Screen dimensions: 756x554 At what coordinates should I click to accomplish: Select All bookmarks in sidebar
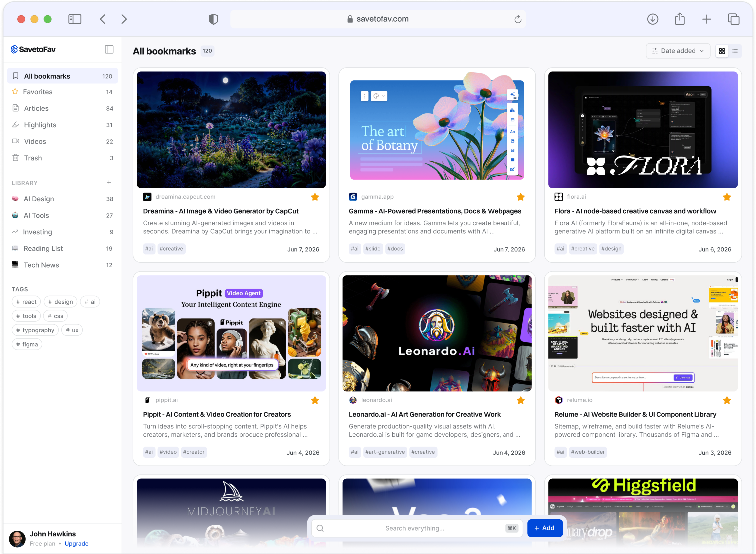(63, 76)
